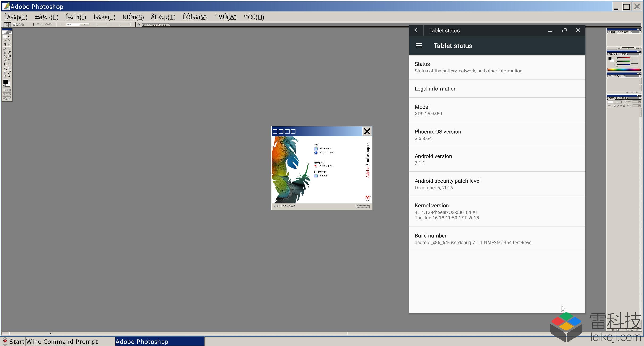Open the first menu ending with (F)
Image resolution: width=644 pixels, height=346 pixels.
(x=16, y=17)
